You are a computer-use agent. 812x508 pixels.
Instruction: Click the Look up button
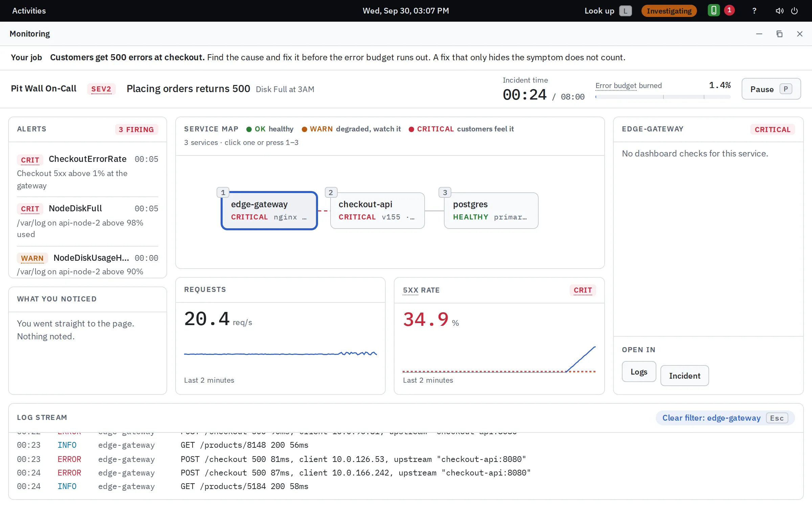pyautogui.click(x=608, y=11)
